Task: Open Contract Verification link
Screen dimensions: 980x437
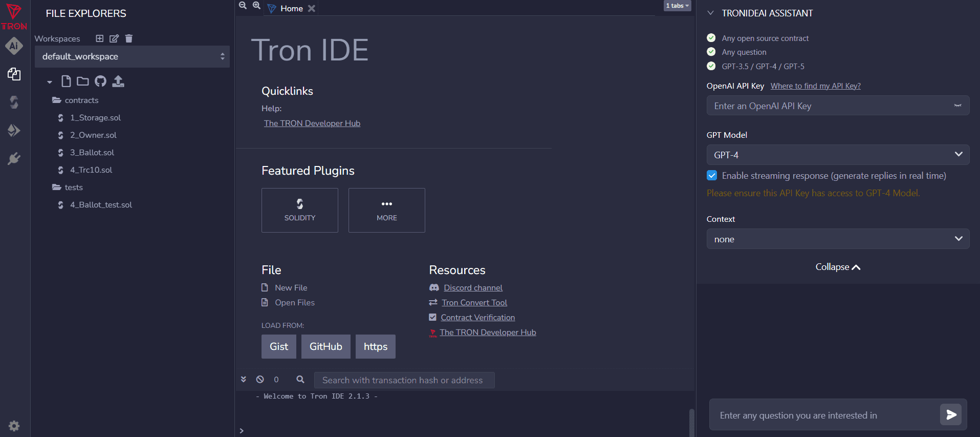Action: [x=478, y=318]
